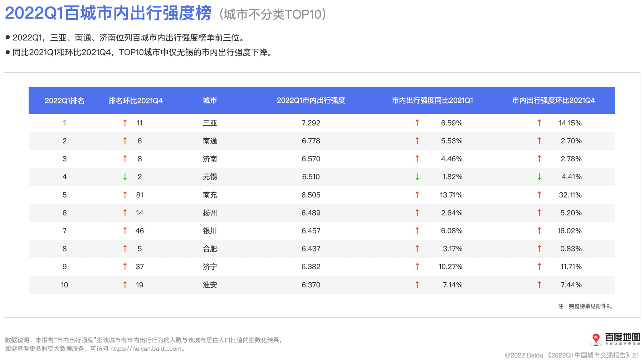Click quarter-over-quarter value 16.02%
This screenshot has width=644, height=364.
tap(570, 231)
